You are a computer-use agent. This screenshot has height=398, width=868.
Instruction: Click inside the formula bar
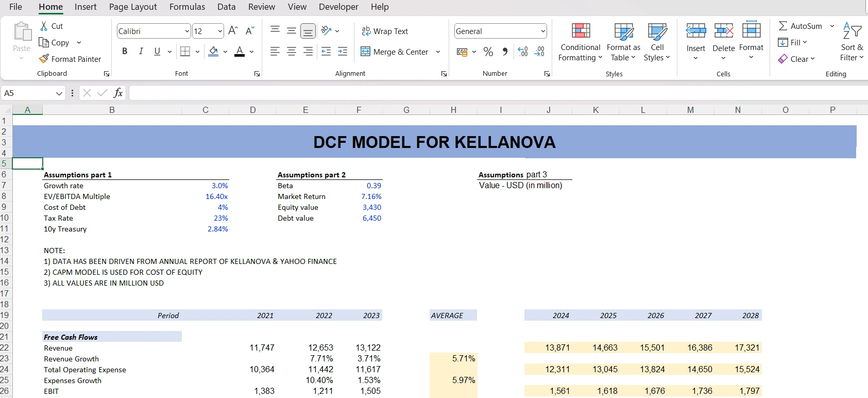(498, 93)
